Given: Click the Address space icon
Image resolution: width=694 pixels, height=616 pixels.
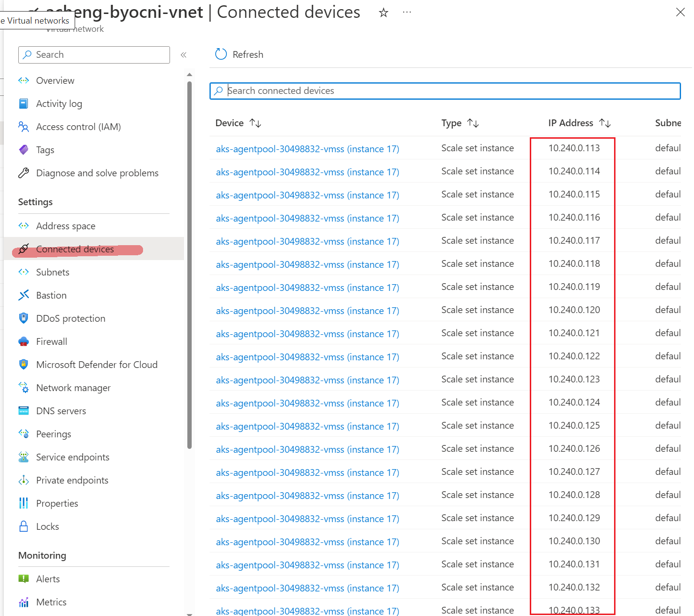Looking at the screenshot, I should tap(24, 226).
